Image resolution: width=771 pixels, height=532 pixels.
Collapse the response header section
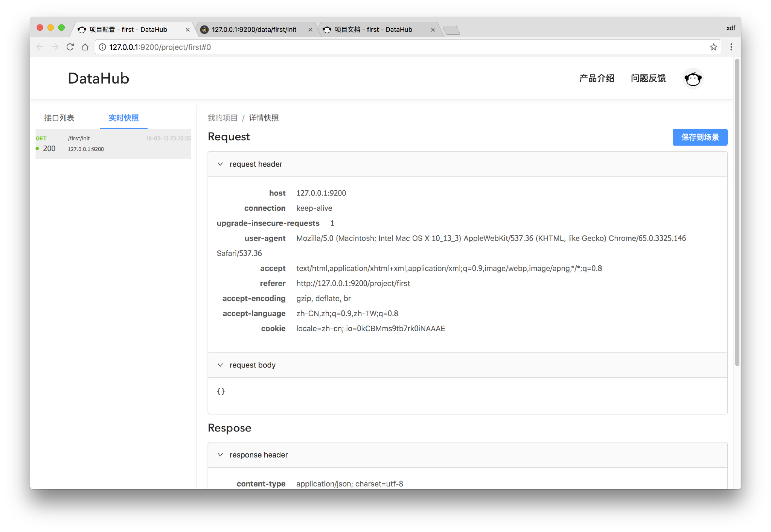221,455
